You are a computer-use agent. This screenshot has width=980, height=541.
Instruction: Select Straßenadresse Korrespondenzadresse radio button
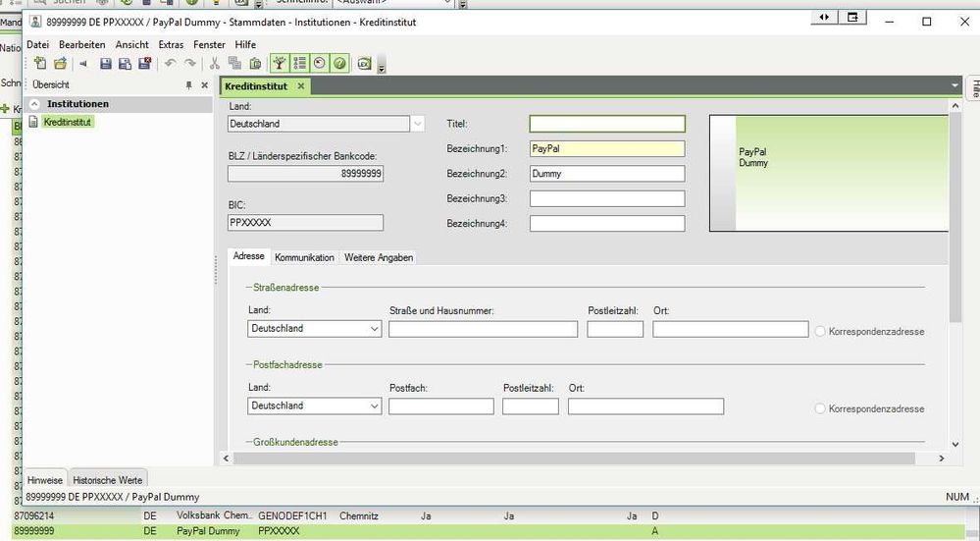point(820,332)
